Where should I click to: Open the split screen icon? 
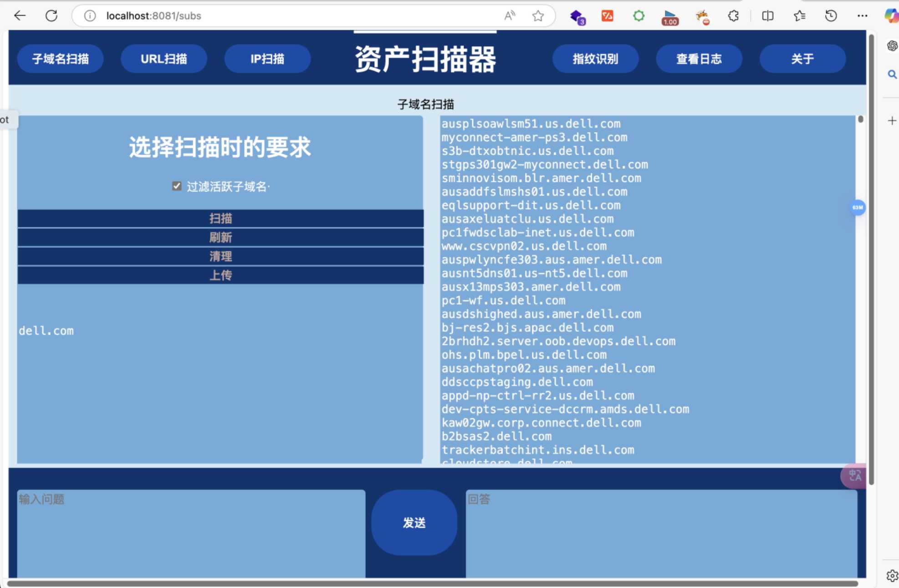coord(767,16)
